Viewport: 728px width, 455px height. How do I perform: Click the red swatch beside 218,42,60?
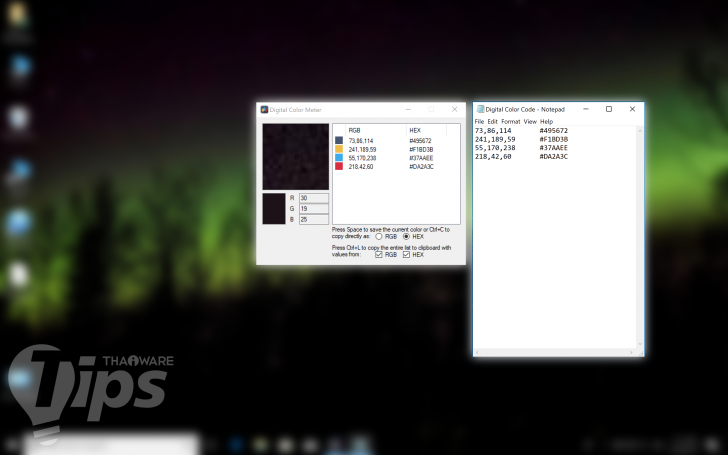tap(339, 166)
